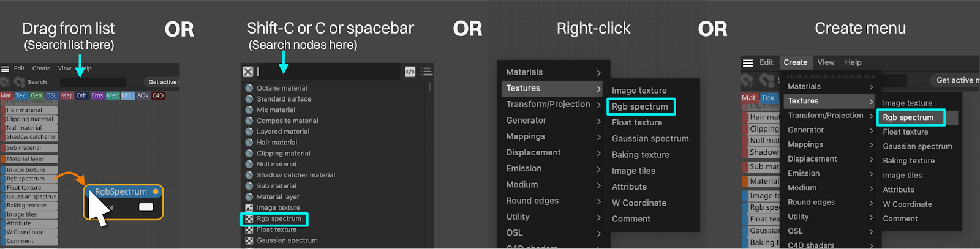Click the search field above the category filters
The image size is (980, 249).
93,82
